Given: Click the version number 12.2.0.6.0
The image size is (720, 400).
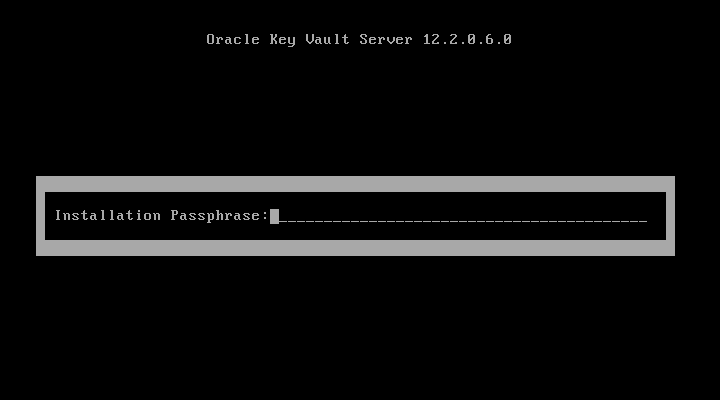Looking at the screenshot, I should click(467, 39).
